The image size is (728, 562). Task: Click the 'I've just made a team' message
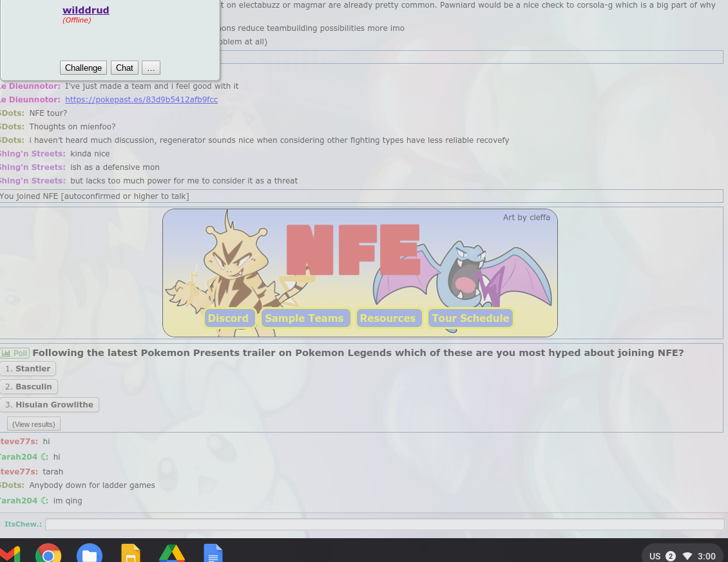click(152, 86)
